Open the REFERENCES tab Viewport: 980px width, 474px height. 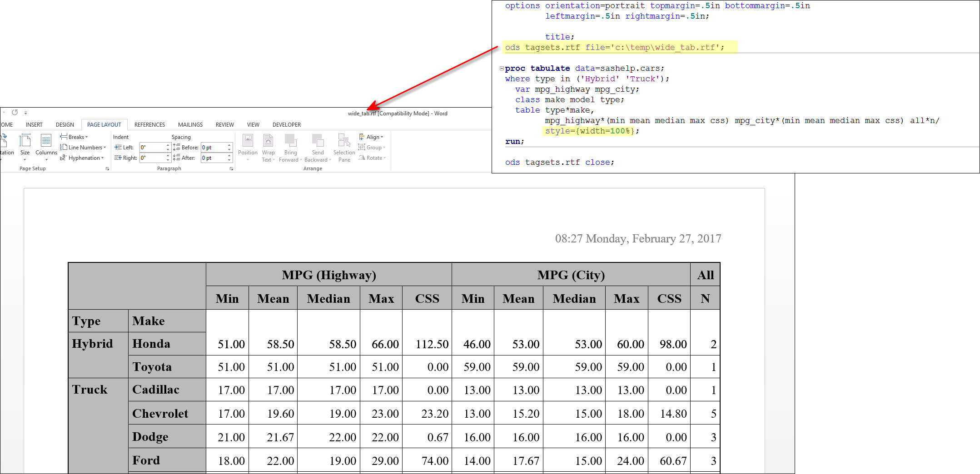click(149, 124)
